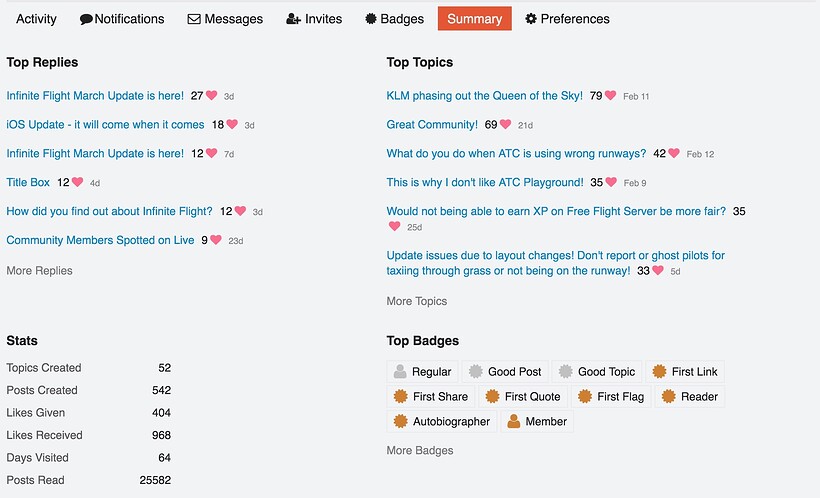Click the First Link badge icon
This screenshot has width=820, height=498.
[x=659, y=372]
